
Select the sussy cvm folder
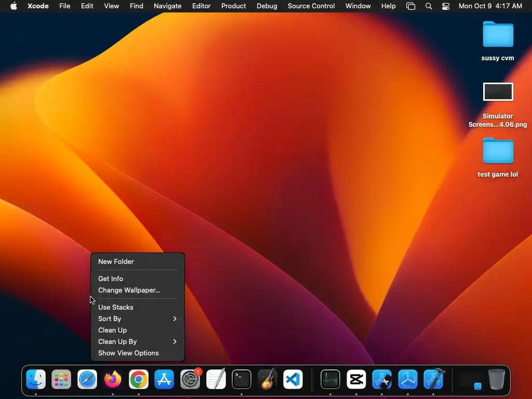[498, 41]
